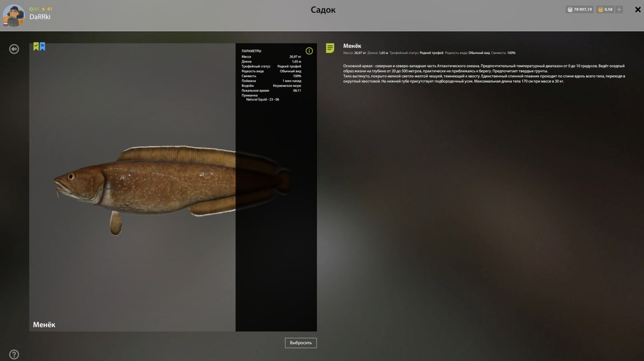Click the green notes icon beside Менёк

(330, 48)
